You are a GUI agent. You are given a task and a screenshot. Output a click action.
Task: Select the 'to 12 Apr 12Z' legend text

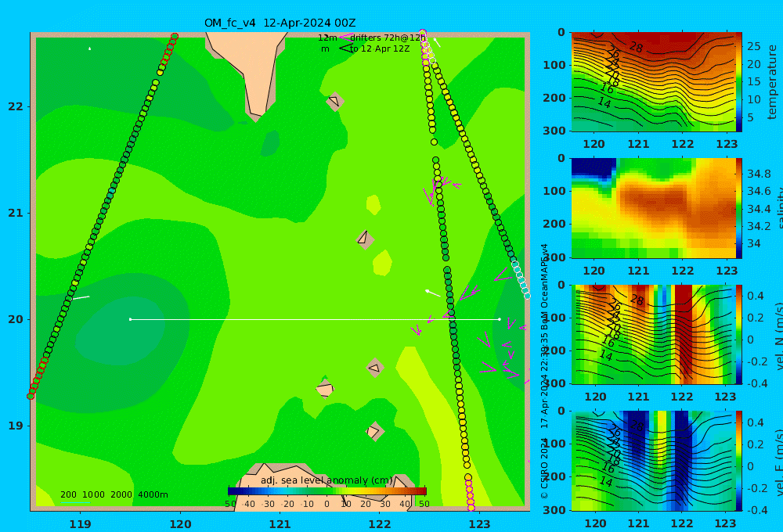[380, 49]
